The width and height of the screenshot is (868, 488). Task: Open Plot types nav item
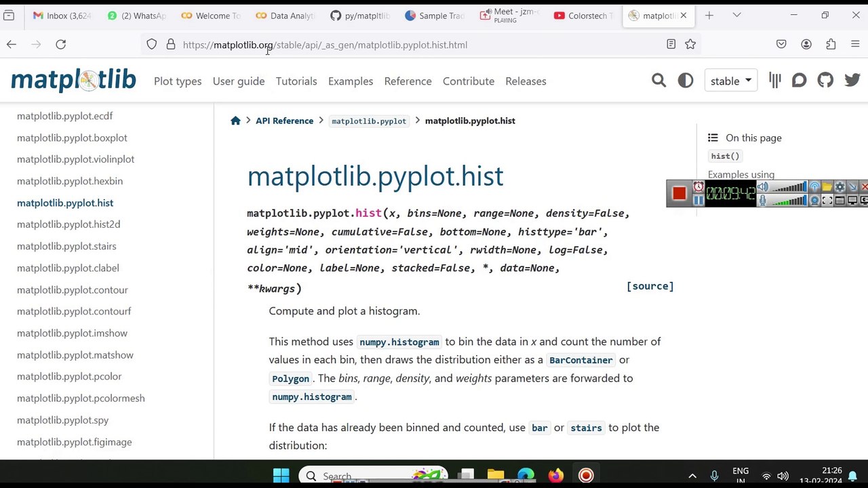click(178, 81)
